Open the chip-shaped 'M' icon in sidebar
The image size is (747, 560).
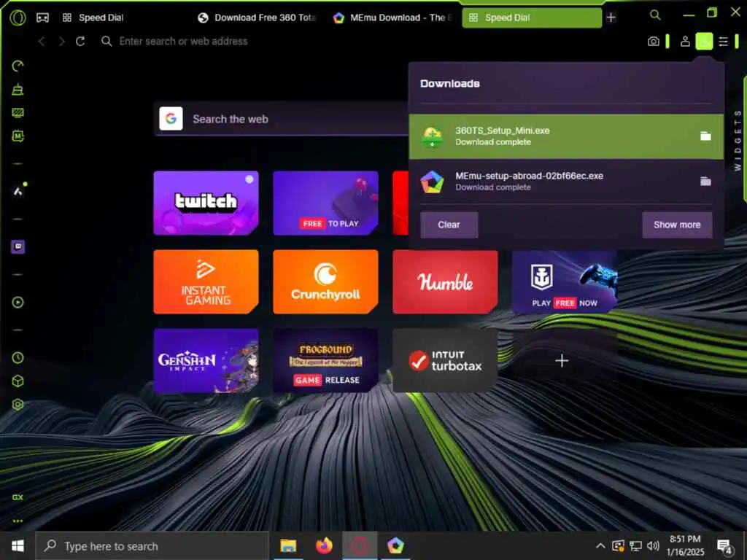coord(18,136)
